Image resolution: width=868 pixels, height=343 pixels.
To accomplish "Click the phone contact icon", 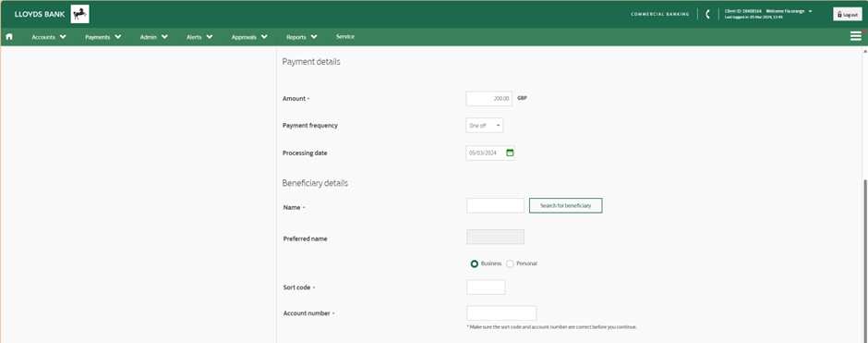I will coord(707,15).
